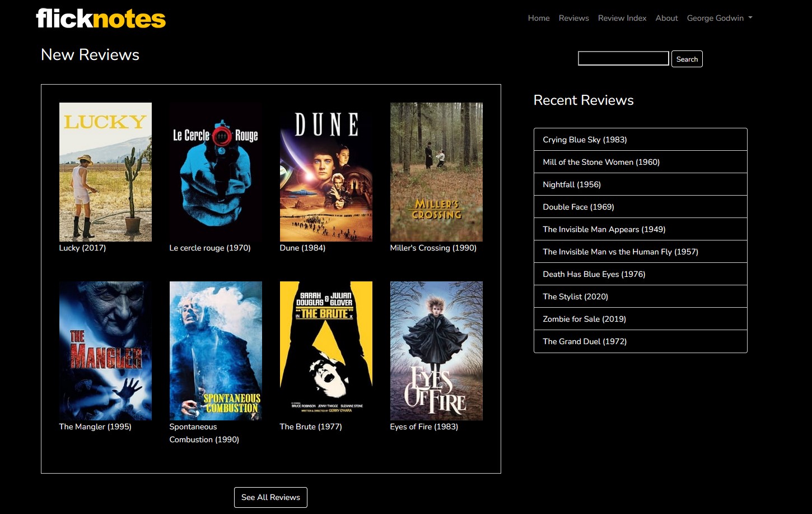
Task: Focus the search text field
Action: click(x=623, y=58)
